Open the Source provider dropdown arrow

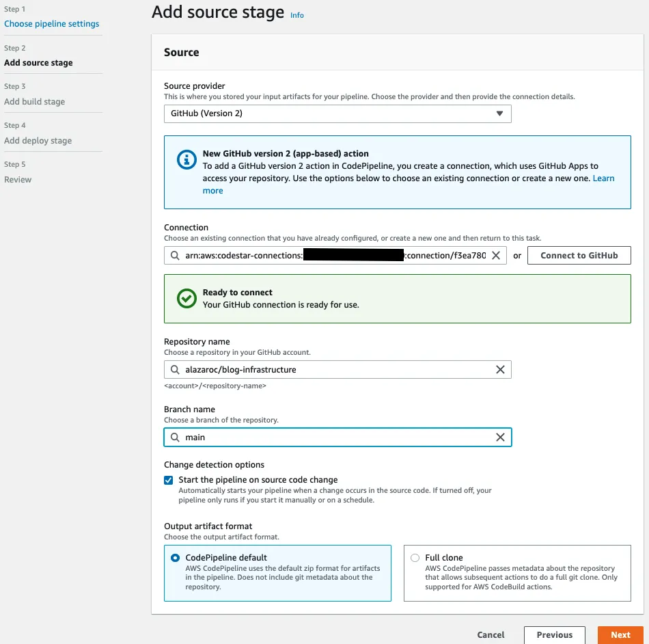tap(499, 113)
